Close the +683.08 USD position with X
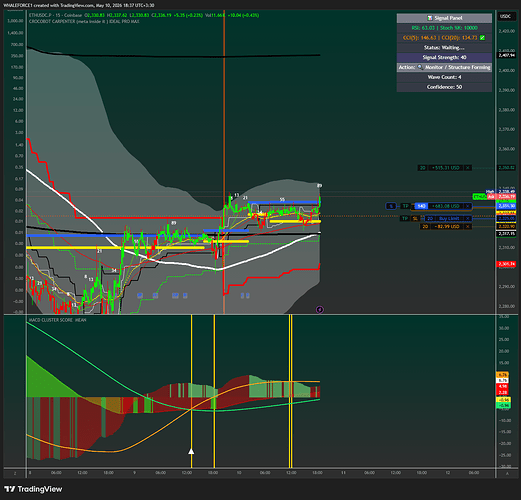The image size is (521, 500). [x=468, y=206]
